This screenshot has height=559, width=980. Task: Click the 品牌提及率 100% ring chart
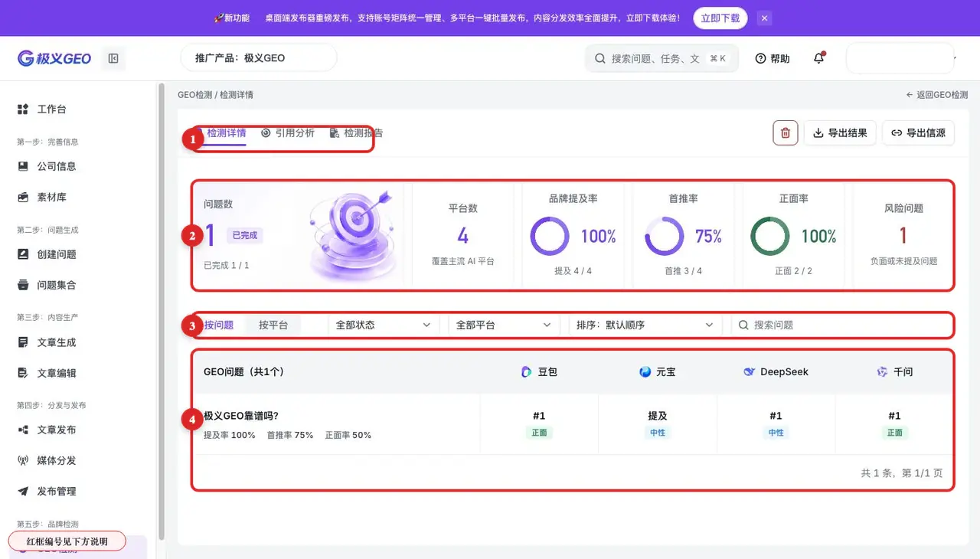pyautogui.click(x=550, y=237)
